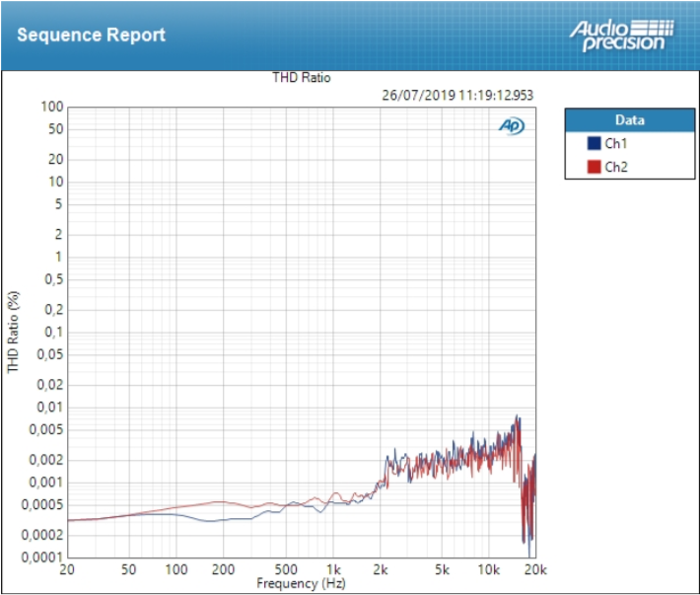Click the 200 tick on frequency axis

(224, 570)
